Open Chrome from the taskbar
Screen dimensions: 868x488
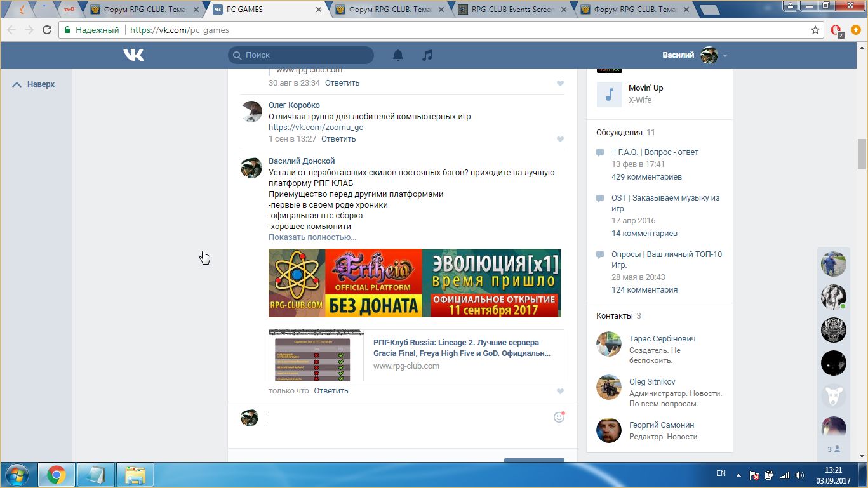click(x=57, y=475)
